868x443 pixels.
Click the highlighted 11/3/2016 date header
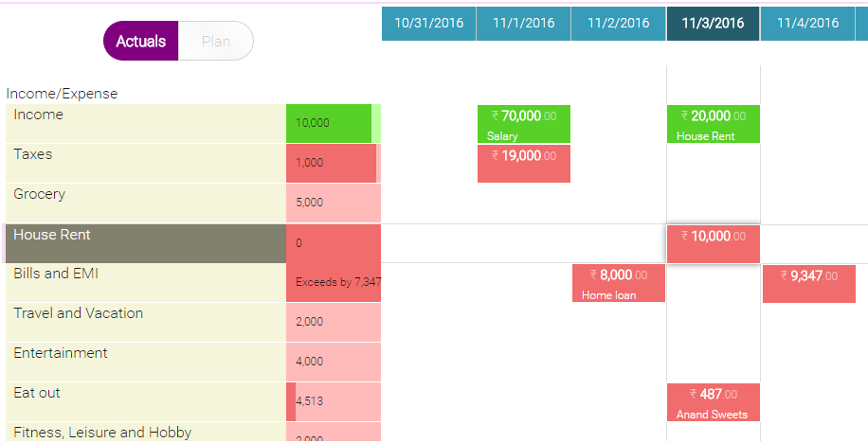(713, 24)
